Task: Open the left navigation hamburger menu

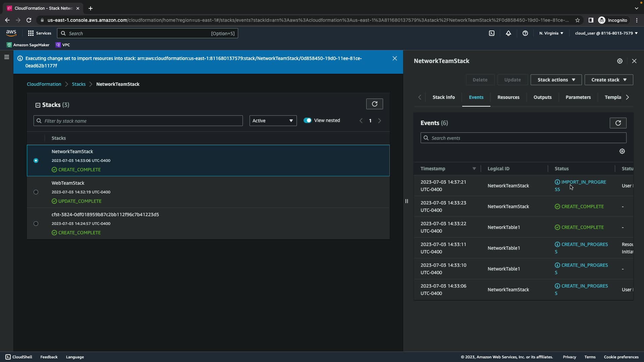Action: (x=6, y=57)
